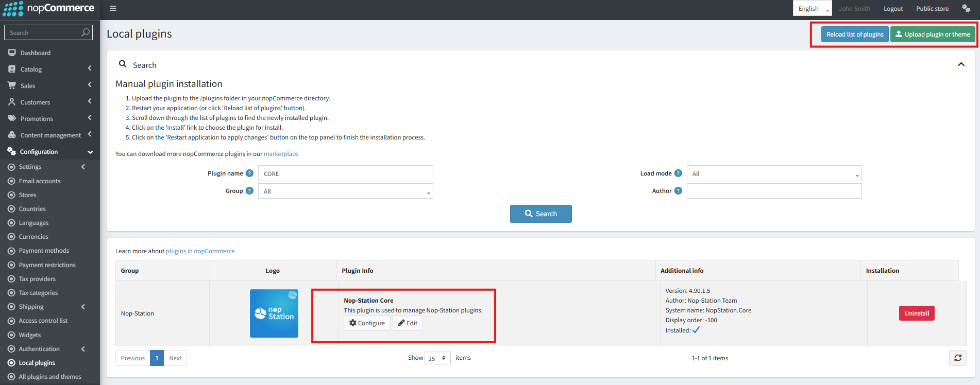Open the Load mode dropdown
Viewport: 980px width, 385px height.
pyautogui.click(x=774, y=173)
